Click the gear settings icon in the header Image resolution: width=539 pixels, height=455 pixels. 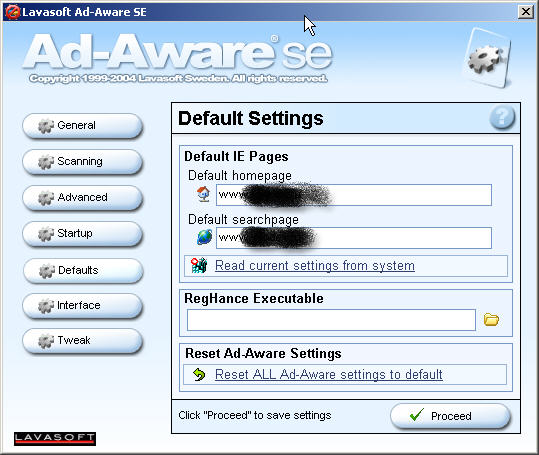coord(488,58)
